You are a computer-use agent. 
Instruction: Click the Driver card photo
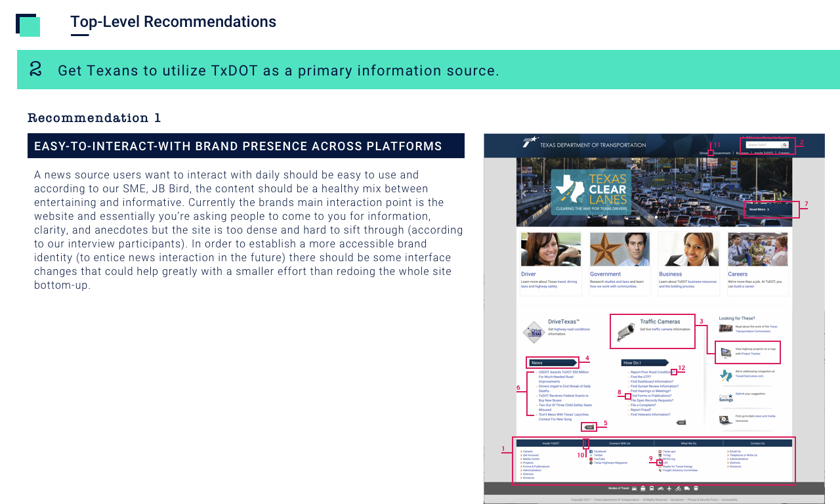pos(551,249)
